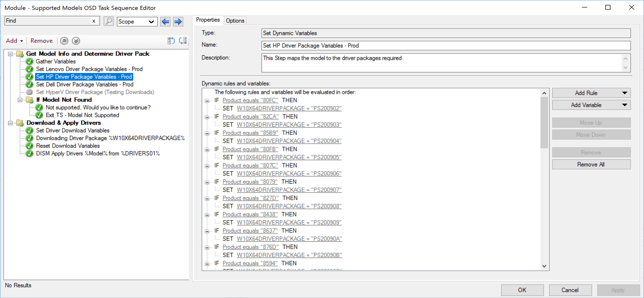Click the rules list scroll-down arrow
644x298 pixels.
tap(544, 266)
